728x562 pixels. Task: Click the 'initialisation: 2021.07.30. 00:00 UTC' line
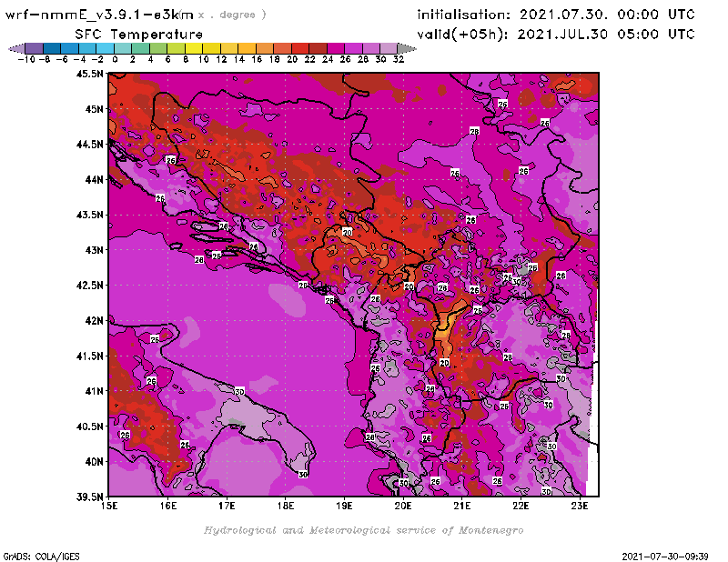tap(556, 15)
